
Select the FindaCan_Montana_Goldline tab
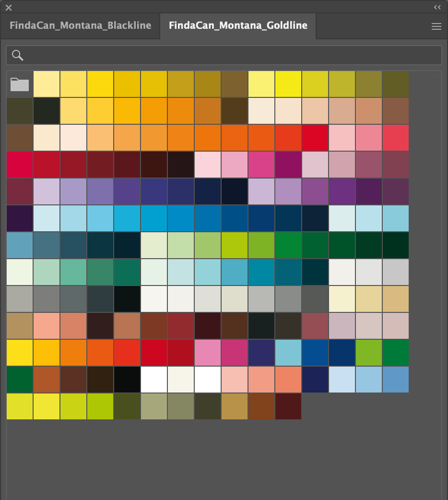coord(238,25)
